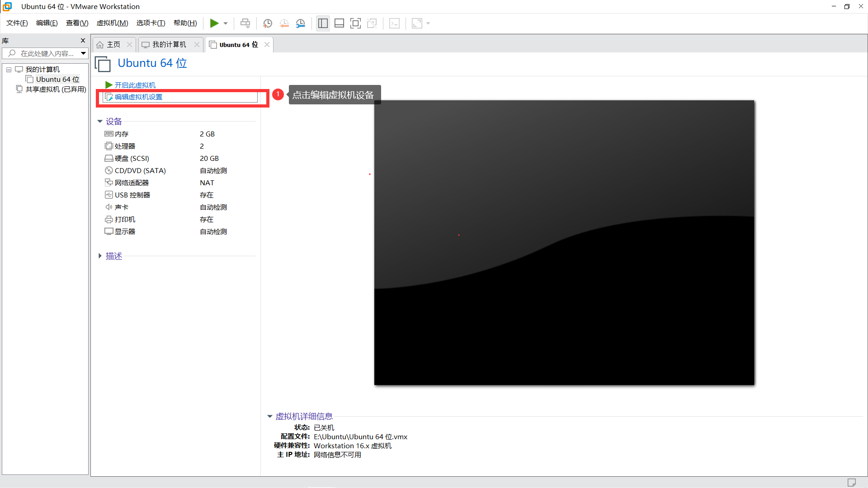Image resolution: width=868 pixels, height=488 pixels.
Task: Click 编辑虚拟机设置 link
Action: (138, 97)
